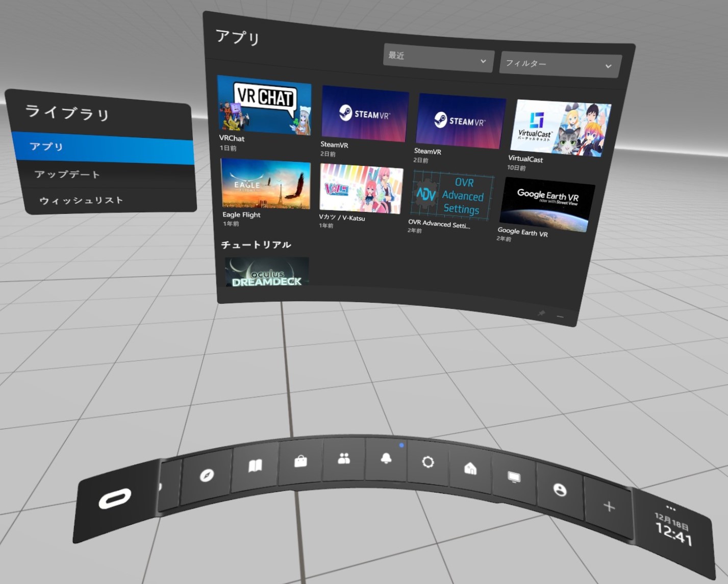Pin the apps panel with the pin icon
Viewport: 728px width, 584px height.
542,313
